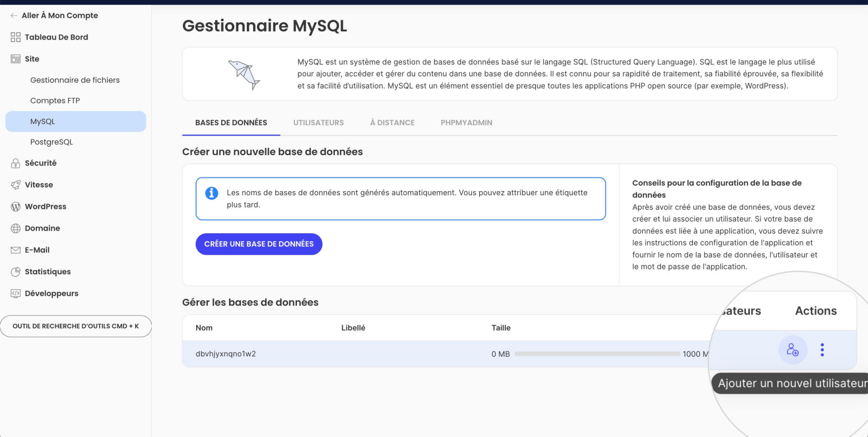Image resolution: width=868 pixels, height=437 pixels.
Task: Expand the WordPress menu section
Action: coord(45,206)
